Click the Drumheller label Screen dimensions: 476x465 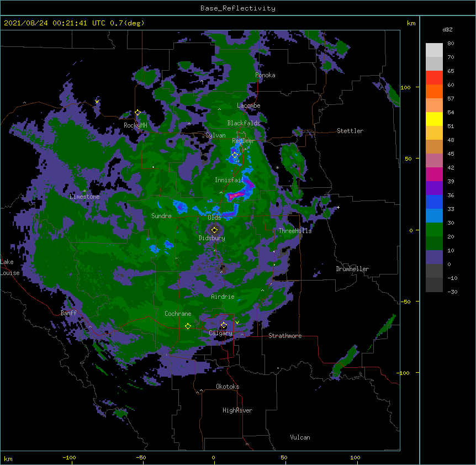pos(352,269)
